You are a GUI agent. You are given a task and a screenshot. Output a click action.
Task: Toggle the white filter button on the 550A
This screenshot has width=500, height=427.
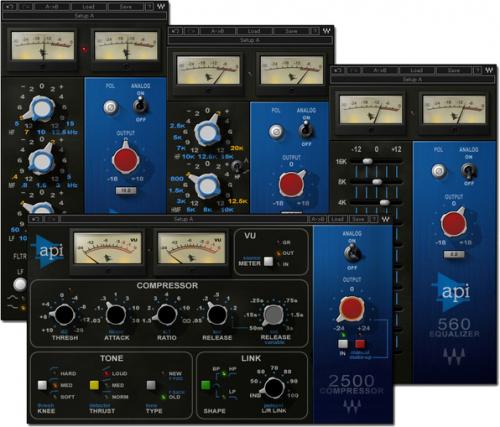click(20, 284)
